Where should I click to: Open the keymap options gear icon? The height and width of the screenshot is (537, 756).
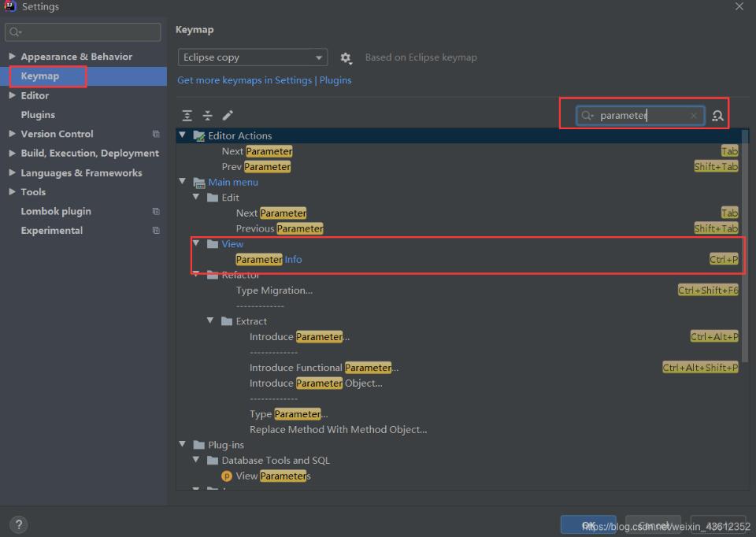pos(345,57)
